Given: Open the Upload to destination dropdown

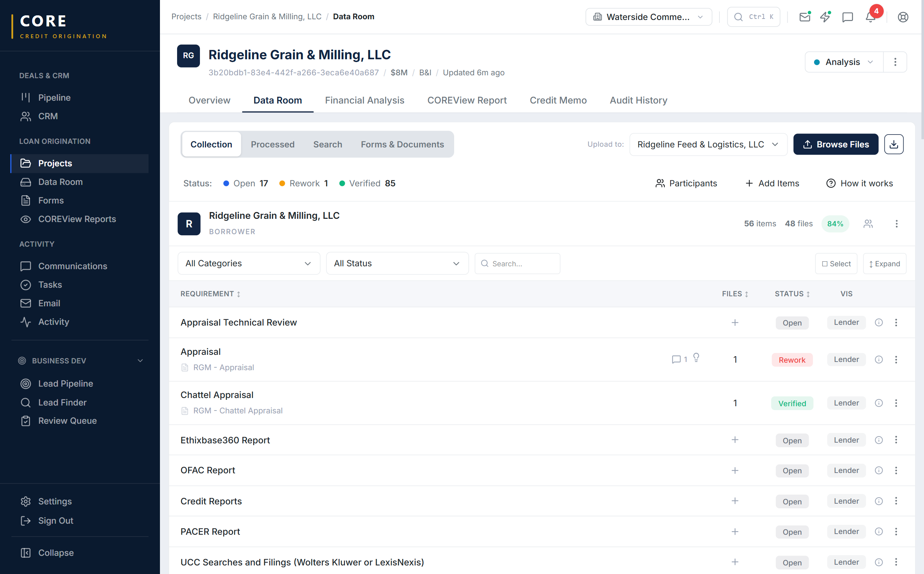Looking at the screenshot, I should point(708,144).
